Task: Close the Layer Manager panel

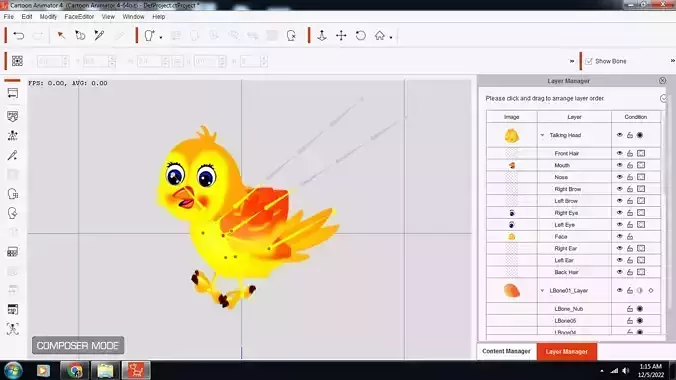Action: (x=663, y=81)
